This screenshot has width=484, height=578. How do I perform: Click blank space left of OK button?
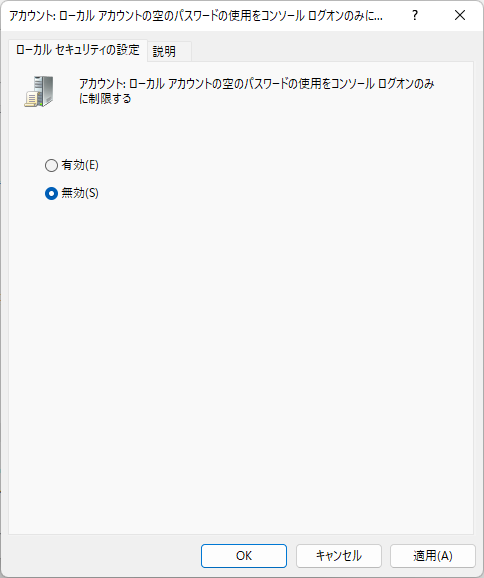pyautogui.click(x=103, y=556)
